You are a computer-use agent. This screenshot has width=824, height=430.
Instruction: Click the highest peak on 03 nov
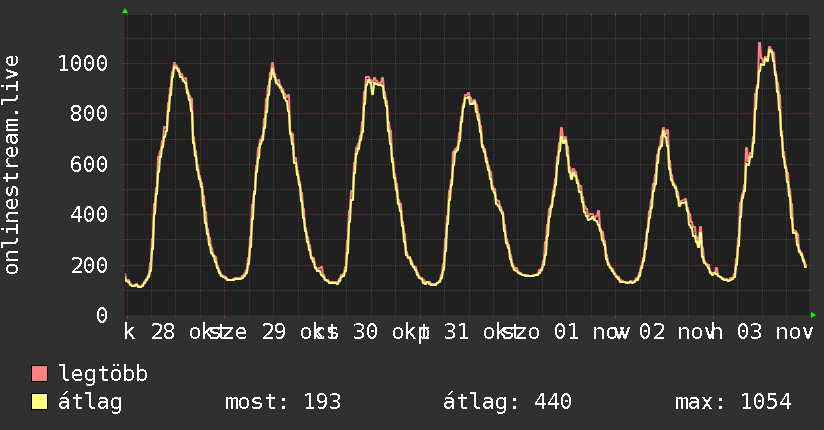pos(759,43)
